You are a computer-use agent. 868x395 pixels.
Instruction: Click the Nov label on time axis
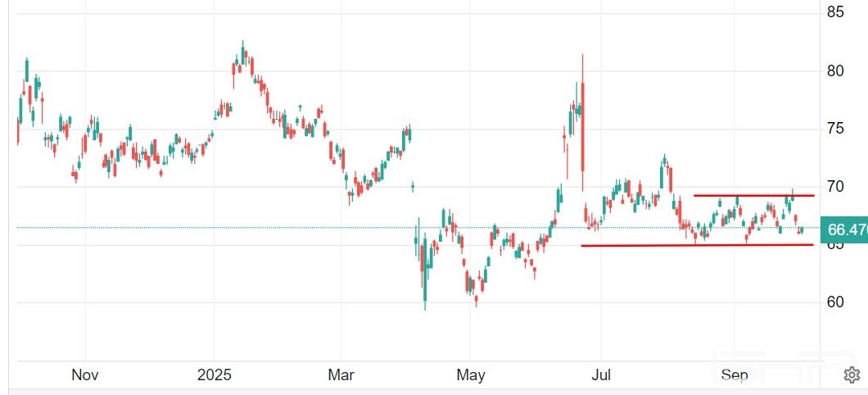(85, 375)
